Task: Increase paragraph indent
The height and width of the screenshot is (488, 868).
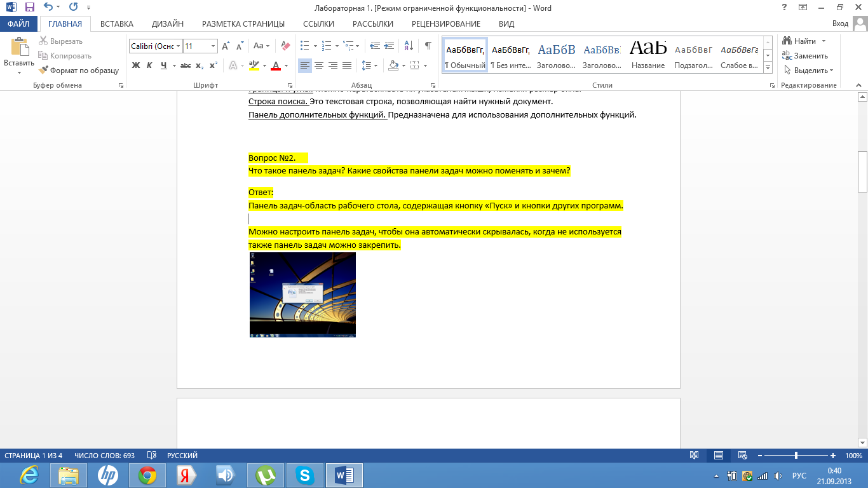Action: pyautogui.click(x=389, y=46)
